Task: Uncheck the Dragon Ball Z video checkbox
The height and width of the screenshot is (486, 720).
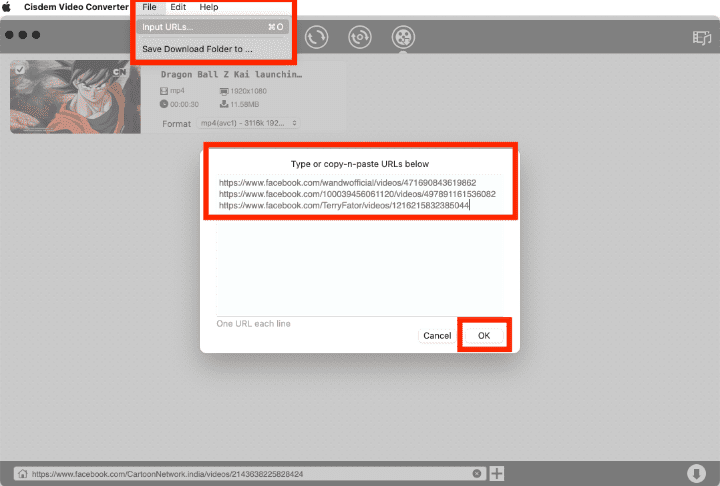Action: pos(20,70)
